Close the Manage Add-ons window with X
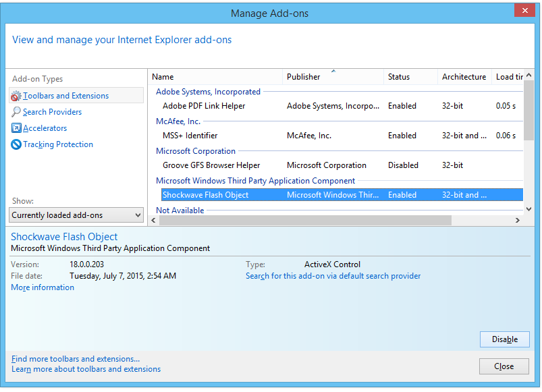 524,10
